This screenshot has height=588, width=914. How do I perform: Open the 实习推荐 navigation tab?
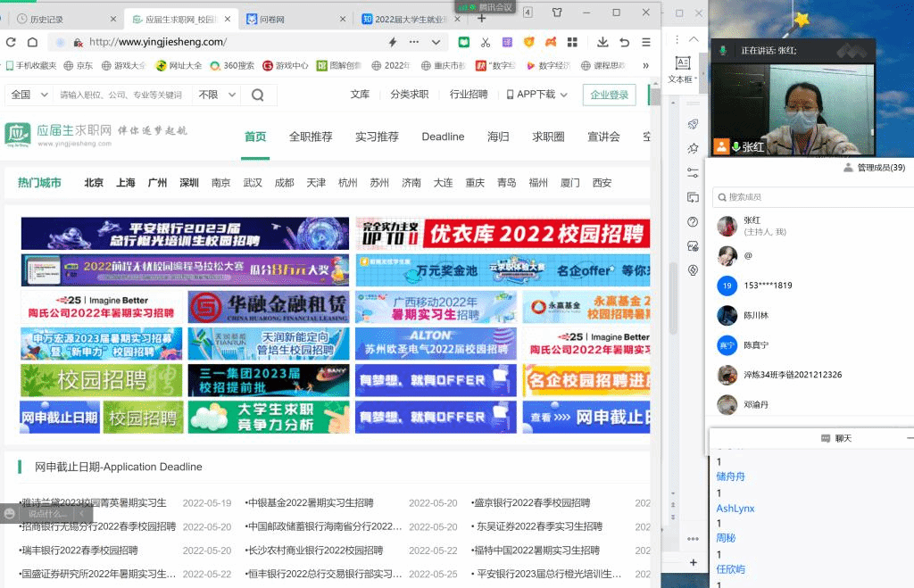(x=377, y=137)
